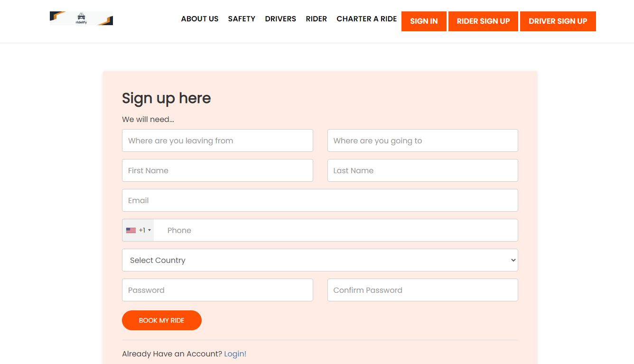Open Charter a Ride page
Screen dimensions: 634x364
pos(367,19)
